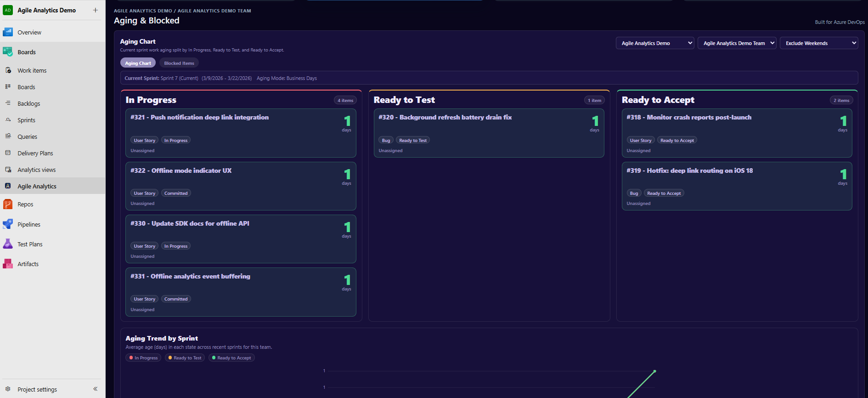
Task: Click the AD project avatar
Action: pos(8,10)
